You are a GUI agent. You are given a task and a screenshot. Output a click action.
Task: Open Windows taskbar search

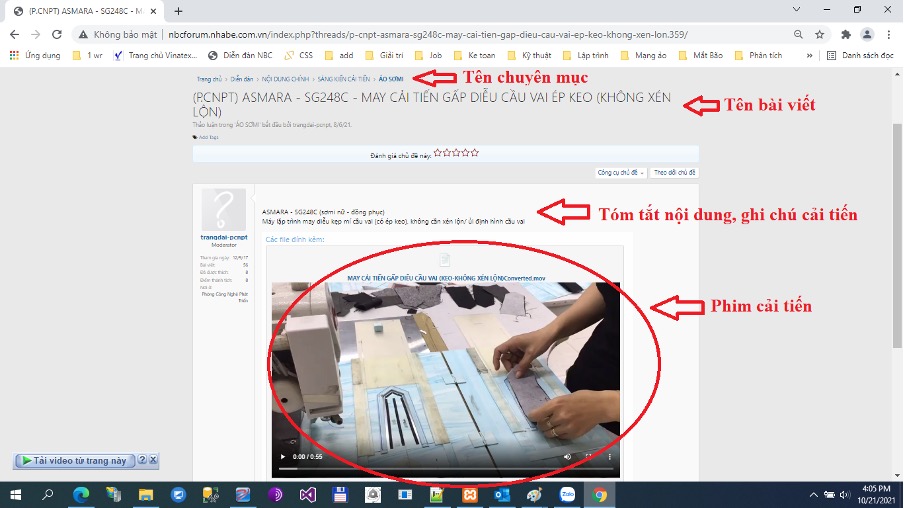pyautogui.click(x=48, y=495)
